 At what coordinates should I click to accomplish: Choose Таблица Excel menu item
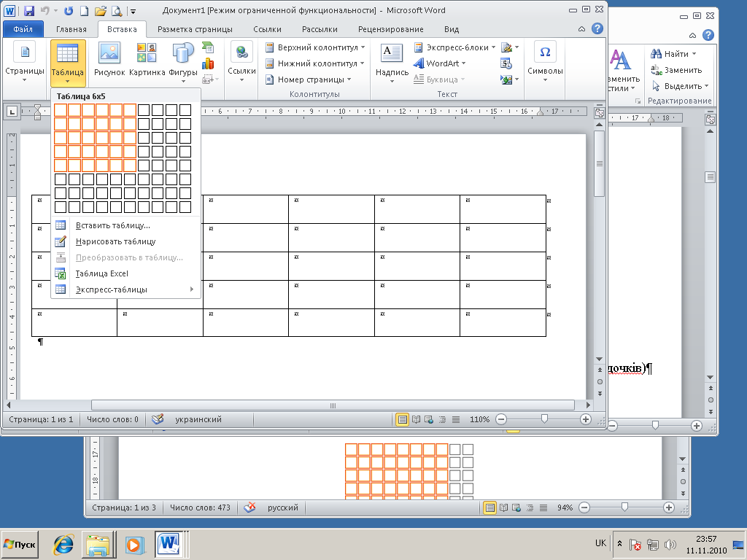(125, 273)
